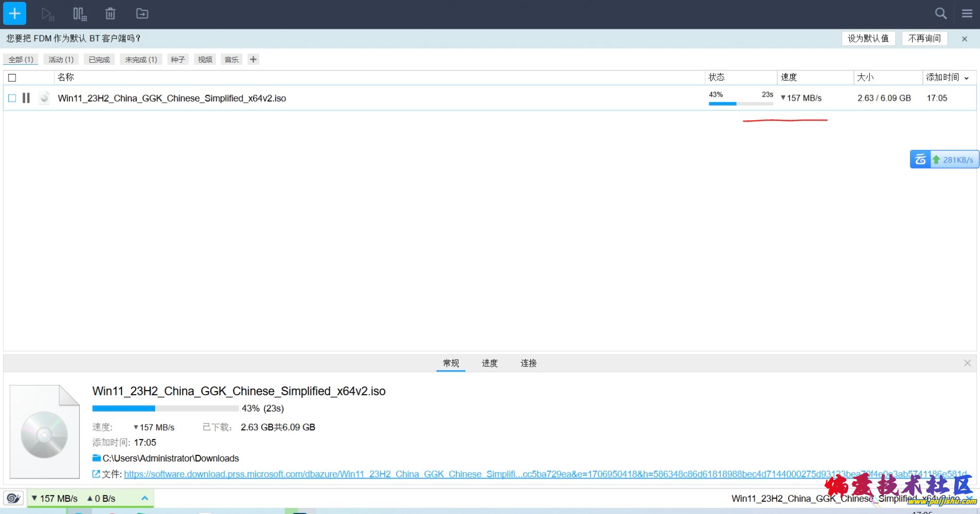Open the search magnifier icon

click(940, 14)
